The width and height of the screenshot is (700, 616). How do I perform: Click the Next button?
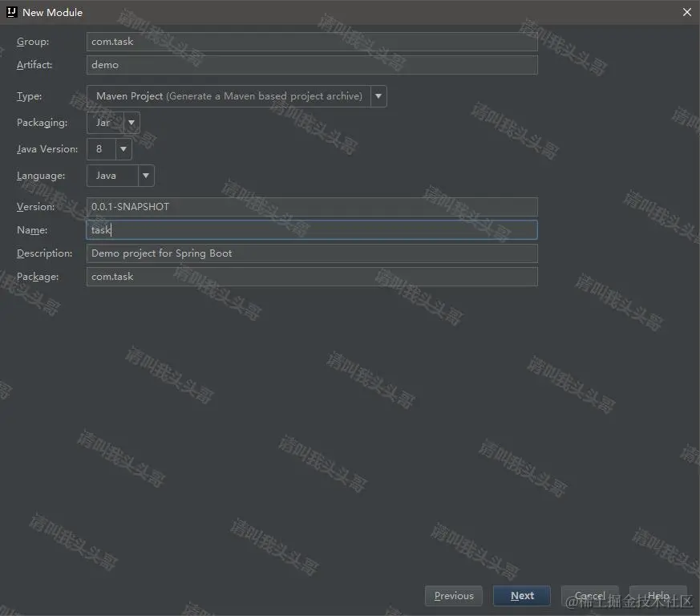(x=522, y=595)
